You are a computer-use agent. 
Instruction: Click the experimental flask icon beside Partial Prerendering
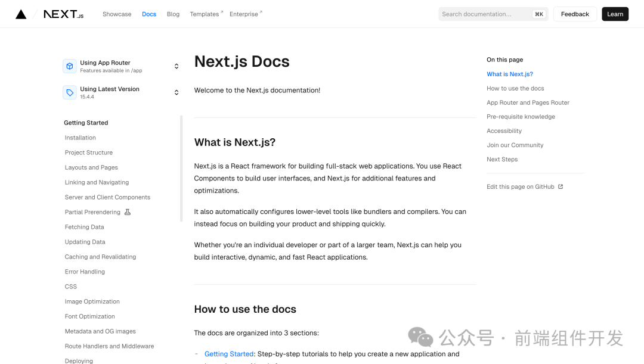tap(128, 212)
